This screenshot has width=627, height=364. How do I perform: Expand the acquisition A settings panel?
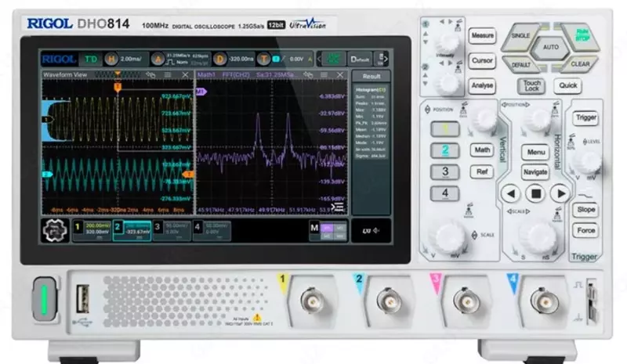(x=158, y=59)
